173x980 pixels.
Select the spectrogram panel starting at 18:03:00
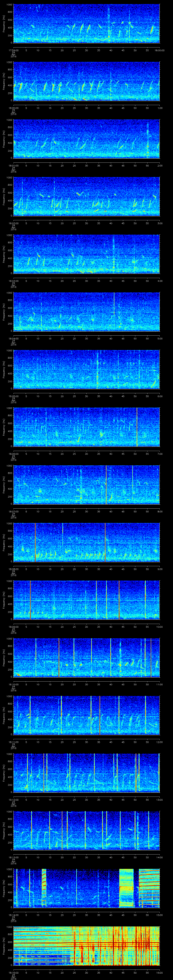click(x=87, y=254)
